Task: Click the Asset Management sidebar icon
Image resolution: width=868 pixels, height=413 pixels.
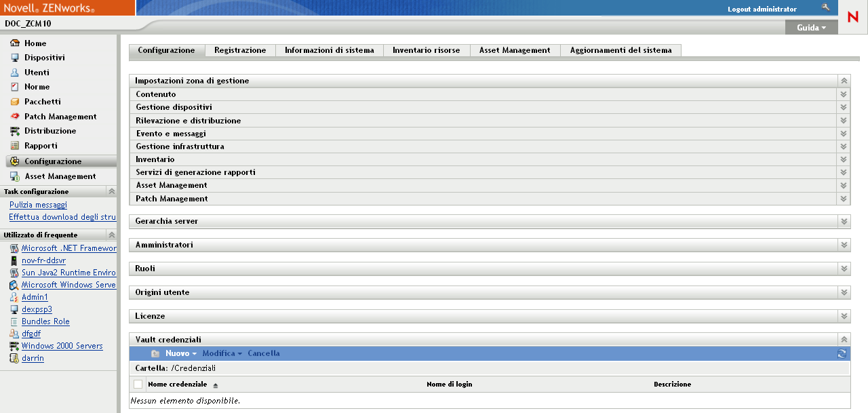Action: point(15,176)
